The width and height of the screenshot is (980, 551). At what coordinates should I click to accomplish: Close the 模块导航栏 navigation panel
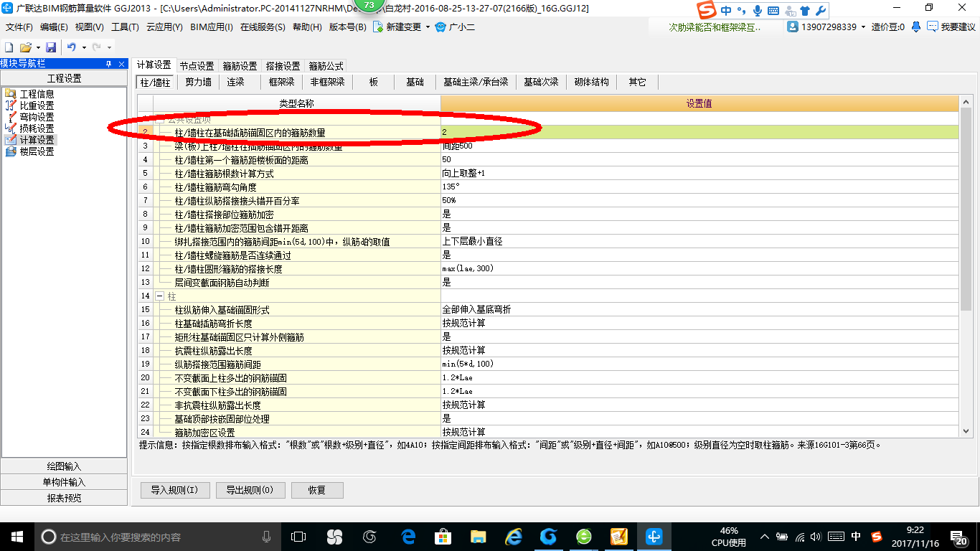pos(121,63)
